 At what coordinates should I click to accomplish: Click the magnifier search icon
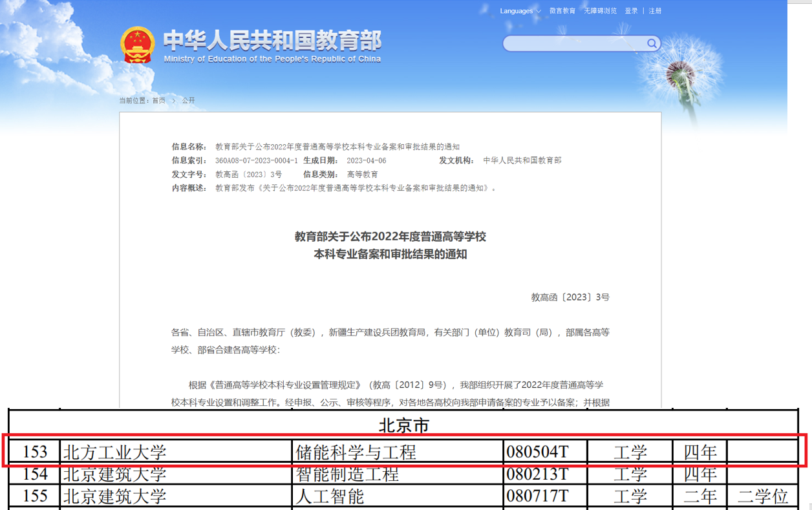coord(652,44)
